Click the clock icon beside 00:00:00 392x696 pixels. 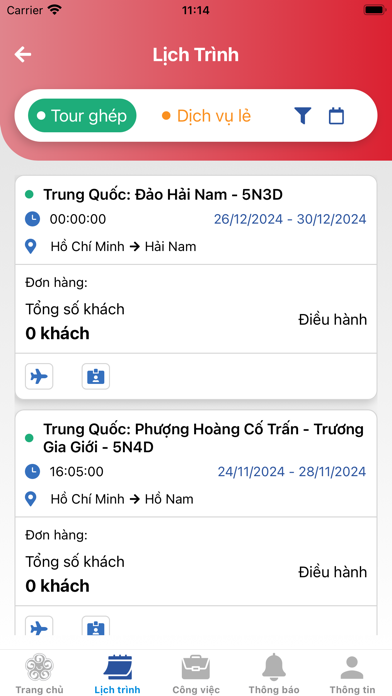(32, 219)
